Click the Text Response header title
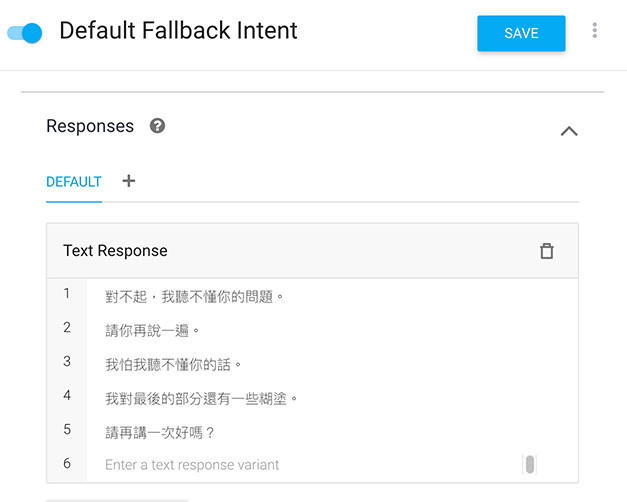The width and height of the screenshot is (627, 502). pos(115,251)
